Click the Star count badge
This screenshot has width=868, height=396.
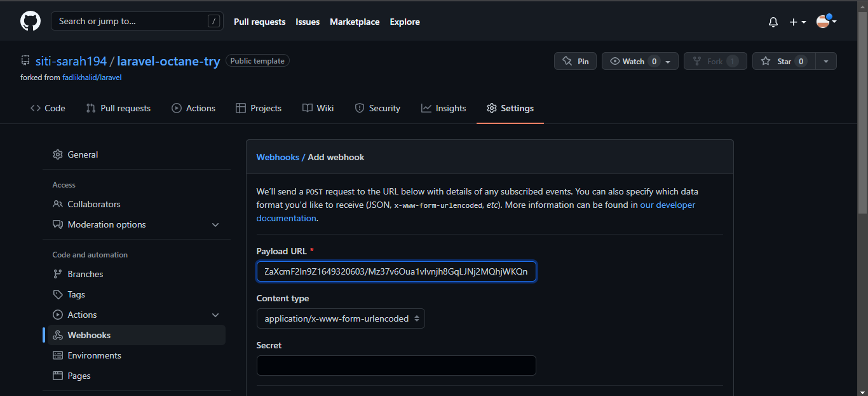(x=801, y=62)
